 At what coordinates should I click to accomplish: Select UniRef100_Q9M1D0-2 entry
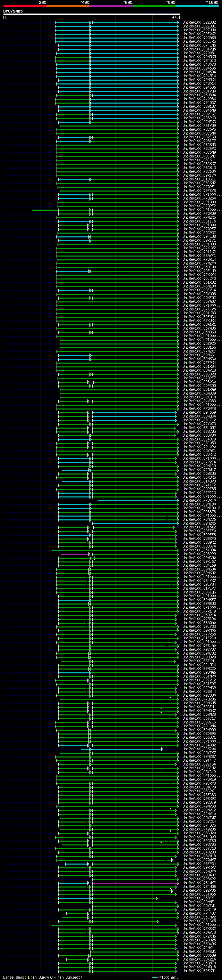201,508
